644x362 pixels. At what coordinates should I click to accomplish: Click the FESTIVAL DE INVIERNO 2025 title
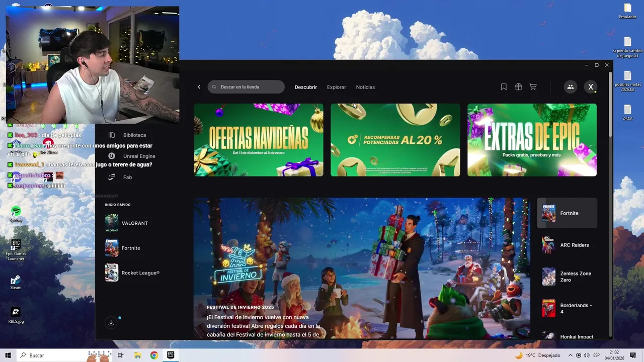[x=240, y=307]
